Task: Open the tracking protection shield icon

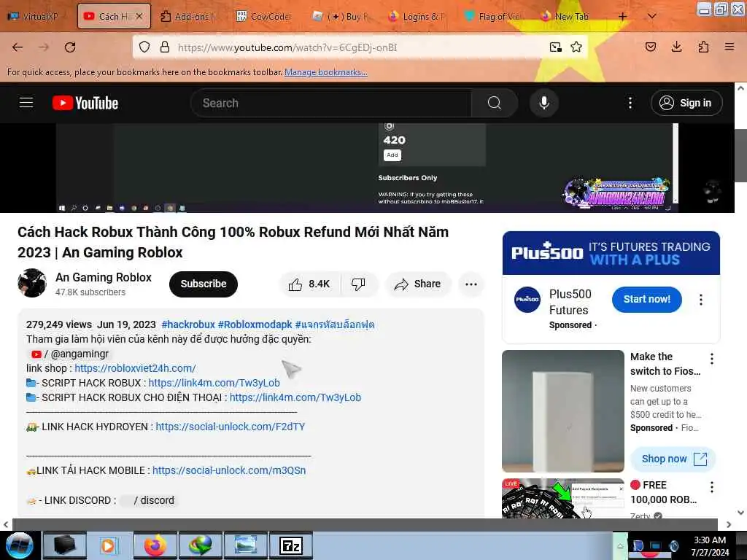Action: pyautogui.click(x=144, y=47)
